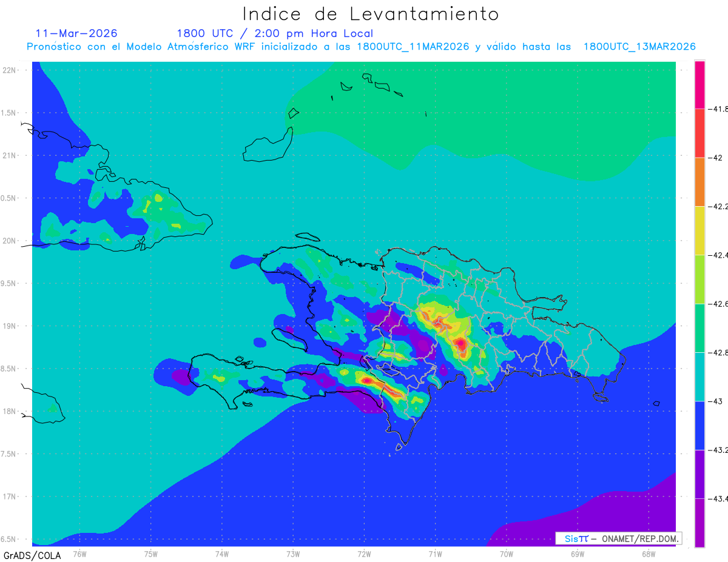Select the green legend swatch between -42.6 and -42.8

699,328
